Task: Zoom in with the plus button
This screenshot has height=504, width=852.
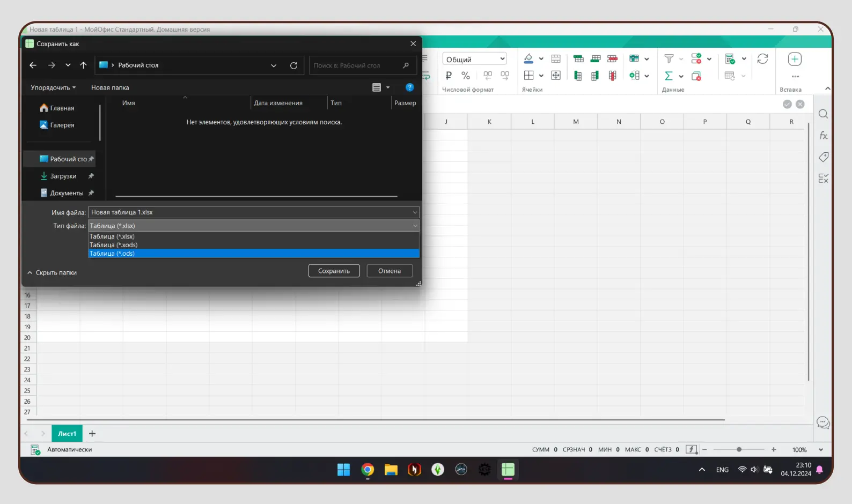Action: point(774,449)
